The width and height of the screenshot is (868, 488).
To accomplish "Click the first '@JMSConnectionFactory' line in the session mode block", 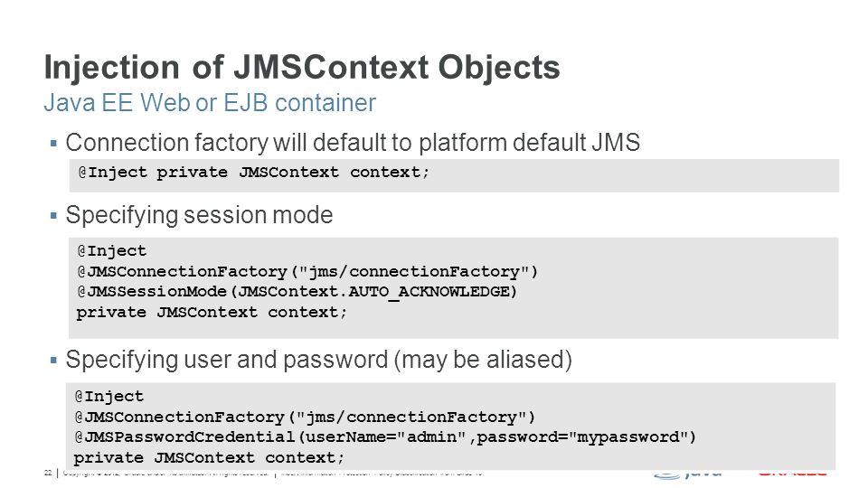I will click(x=307, y=272).
